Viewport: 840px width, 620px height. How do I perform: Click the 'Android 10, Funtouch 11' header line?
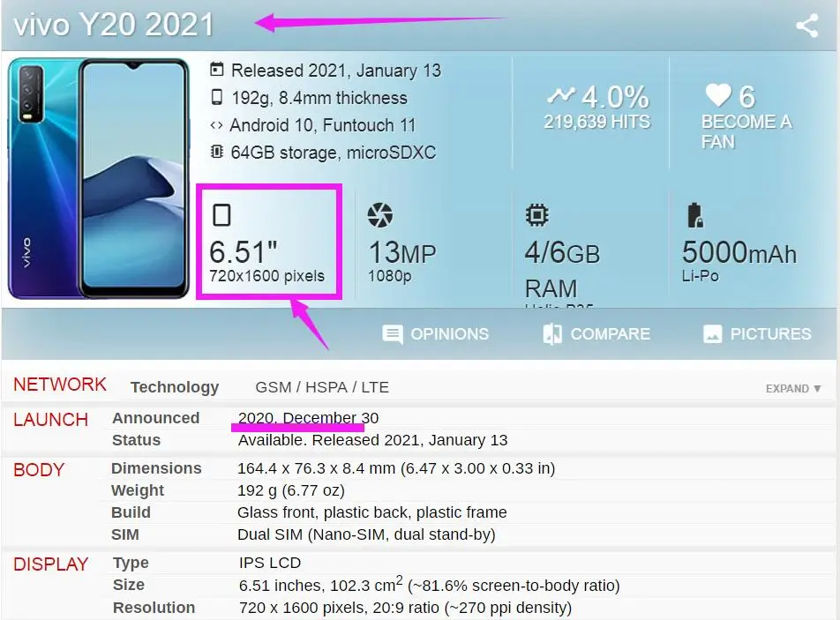point(323,125)
